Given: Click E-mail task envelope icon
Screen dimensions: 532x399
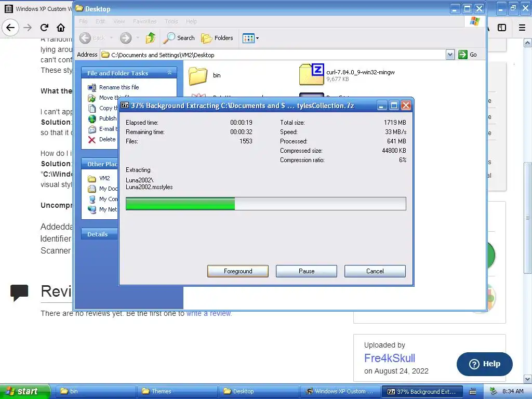Looking at the screenshot, I should point(92,129).
